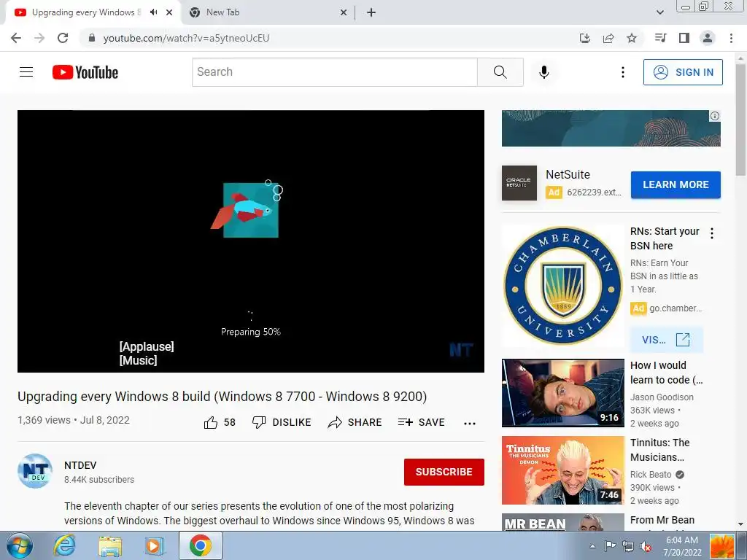Screen dimensions: 747x560
Task: Click the SIGN IN button
Action: tap(683, 72)
